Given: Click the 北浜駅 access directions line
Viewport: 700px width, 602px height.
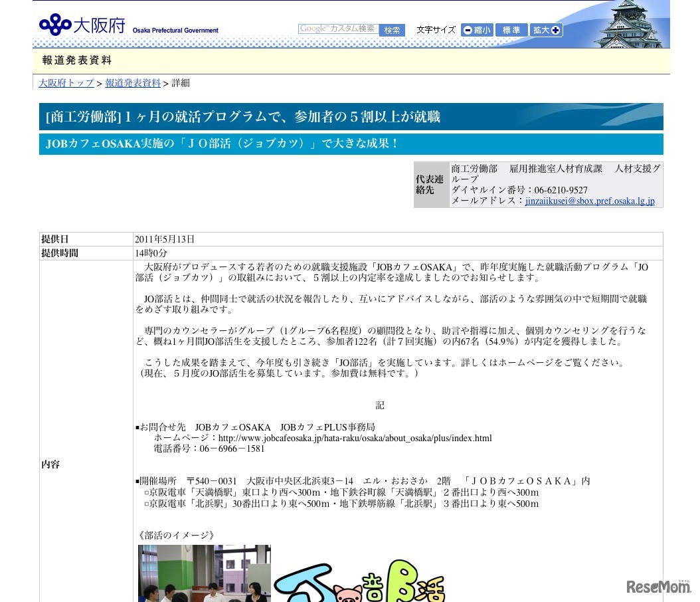Looking at the screenshot, I should pos(342,504).
